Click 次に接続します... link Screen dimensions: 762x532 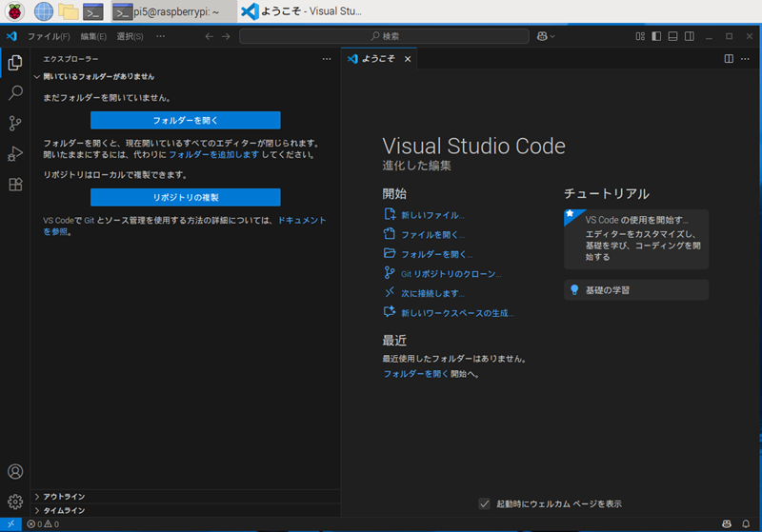click(432, 294)
